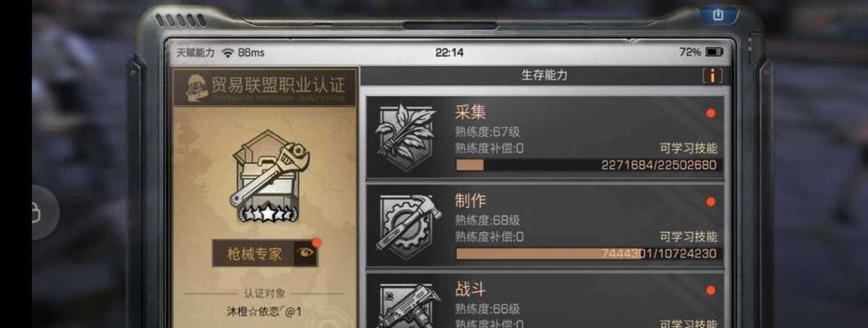Tap the 采集 proficiency progress bar
Screen dimensions: 868x328
pyautogui.click(x=587, y=165)
